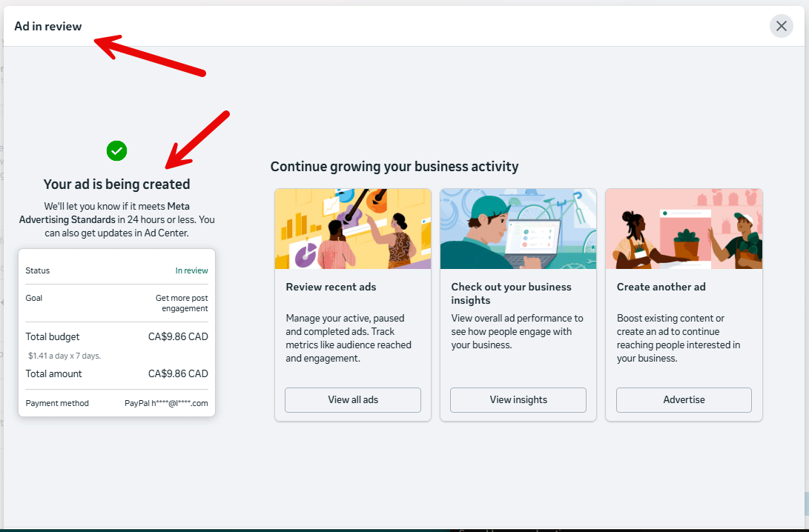This screenshot has height=532, width=809.
Task: Select the 'Check out your business insights' title
Action: point(511,293)
